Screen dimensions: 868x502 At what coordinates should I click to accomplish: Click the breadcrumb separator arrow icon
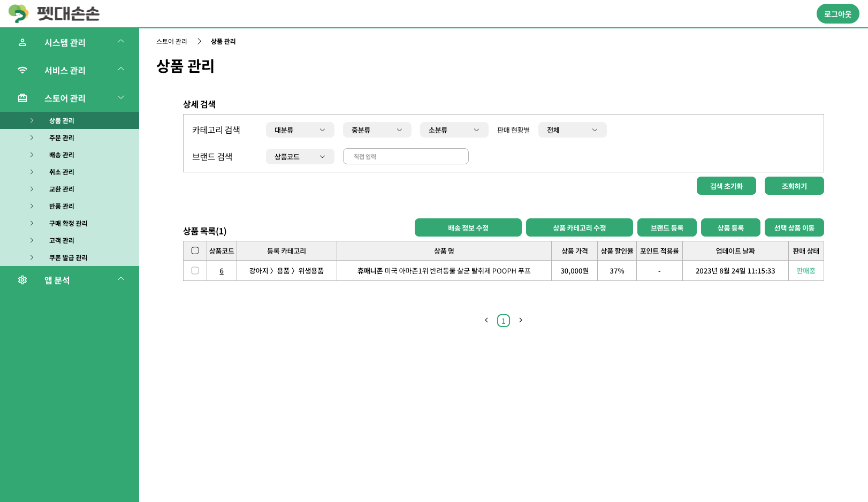click(x=199, y=41)
